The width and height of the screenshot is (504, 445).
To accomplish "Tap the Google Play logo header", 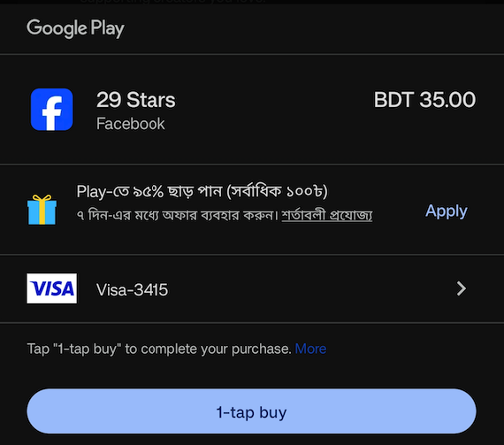I will 75,28.
